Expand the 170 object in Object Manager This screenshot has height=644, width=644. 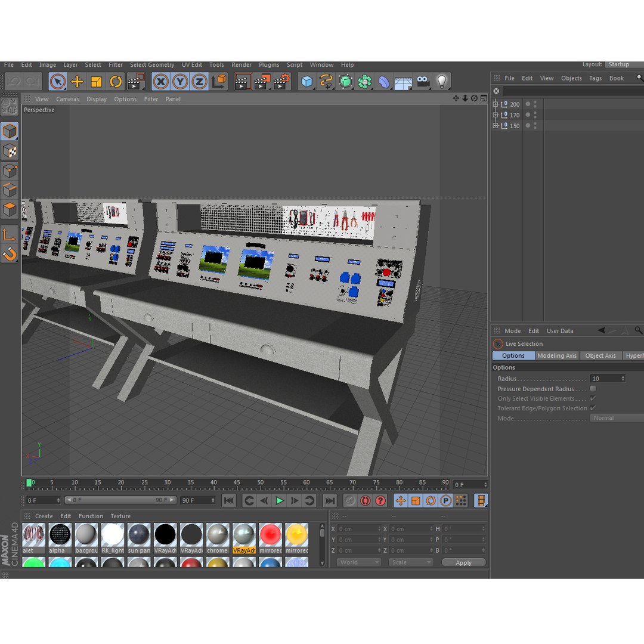click(x=496, y=115)
